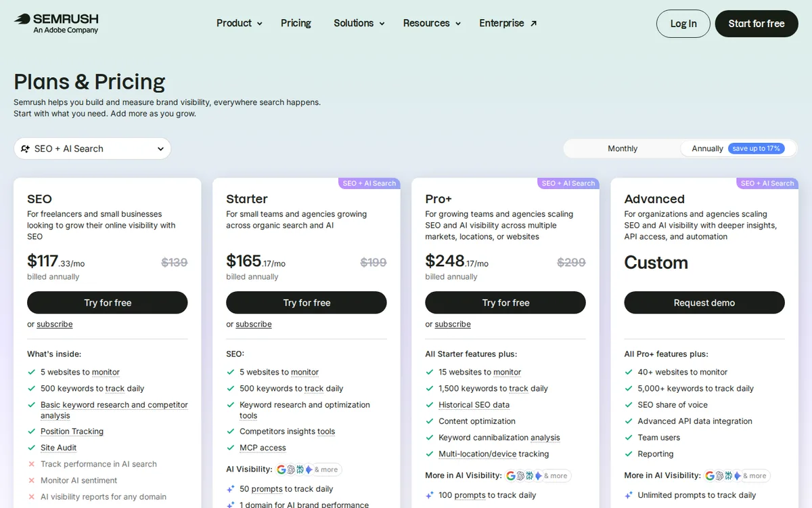This screenshot has height=508, width=812.
Task: Click checkmark beside SEO share of voice
Action: (628, 405)
